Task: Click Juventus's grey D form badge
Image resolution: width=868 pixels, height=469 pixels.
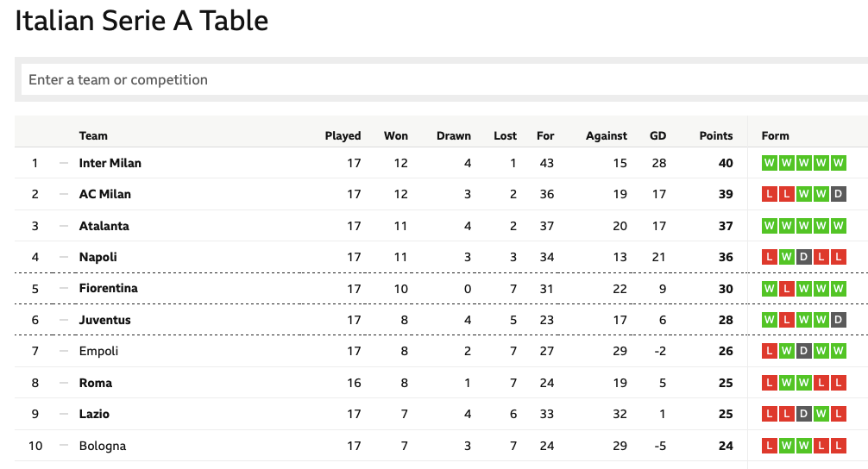Action: (838, 320)
